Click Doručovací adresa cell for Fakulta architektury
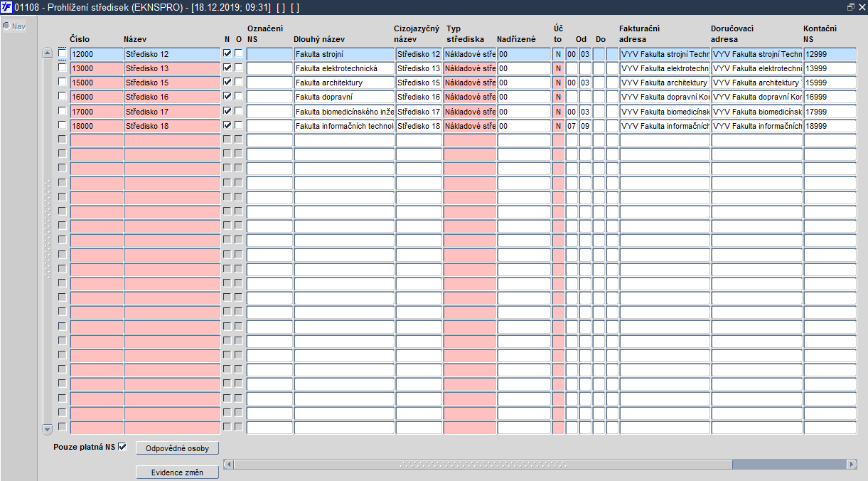The width and height of the screenshot is (868, 481). 757,83
